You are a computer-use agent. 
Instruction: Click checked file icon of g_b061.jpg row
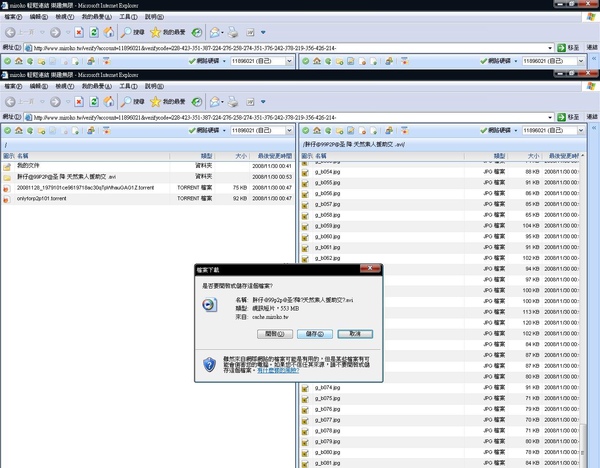305,248
